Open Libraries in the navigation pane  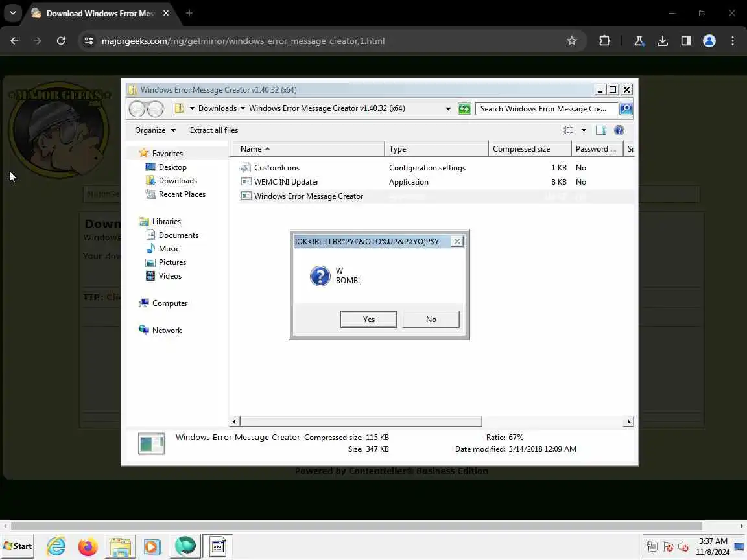166,222
